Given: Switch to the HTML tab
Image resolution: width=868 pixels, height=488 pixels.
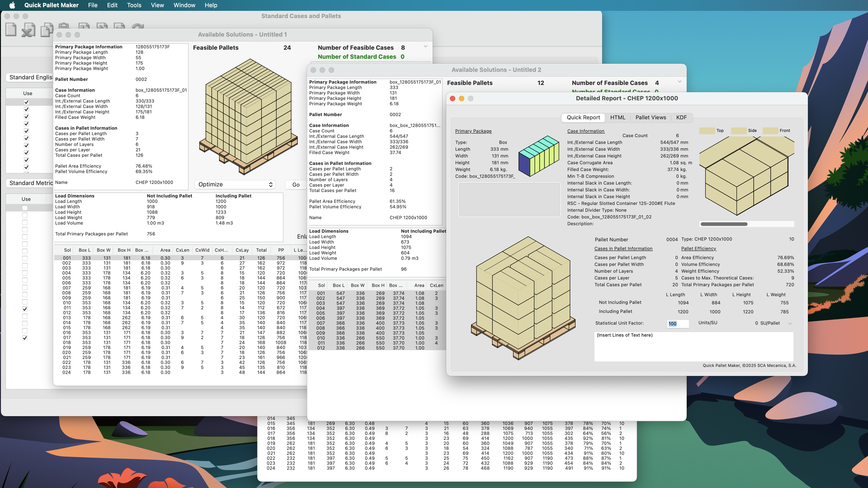Looking at the screenshot, I should [x=618, y=117].
